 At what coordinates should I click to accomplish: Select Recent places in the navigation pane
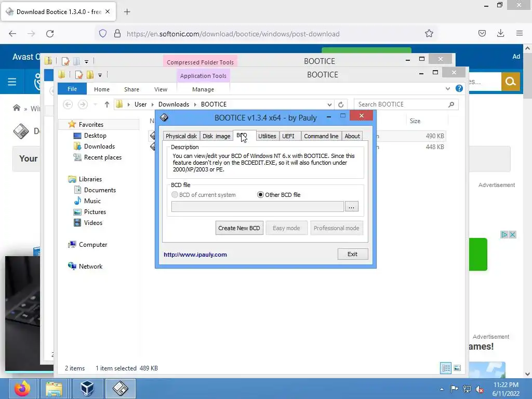[x=103, y=157]
